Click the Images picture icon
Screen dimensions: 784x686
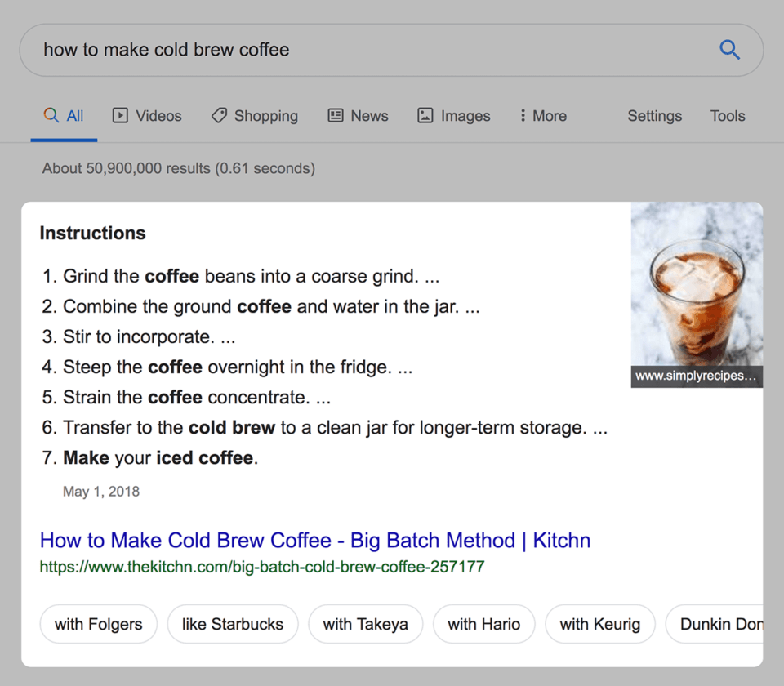coord(425,115)
